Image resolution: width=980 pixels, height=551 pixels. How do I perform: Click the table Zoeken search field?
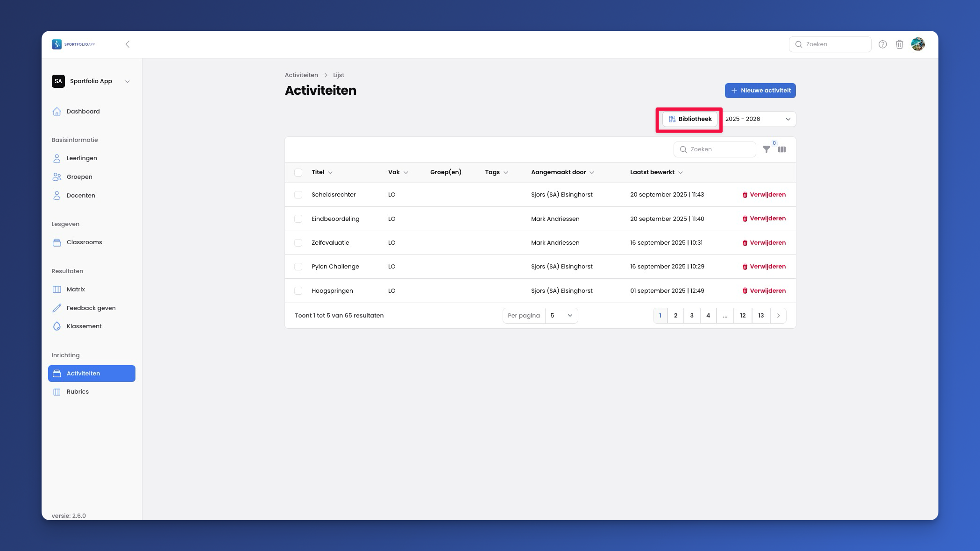[715, 149]
